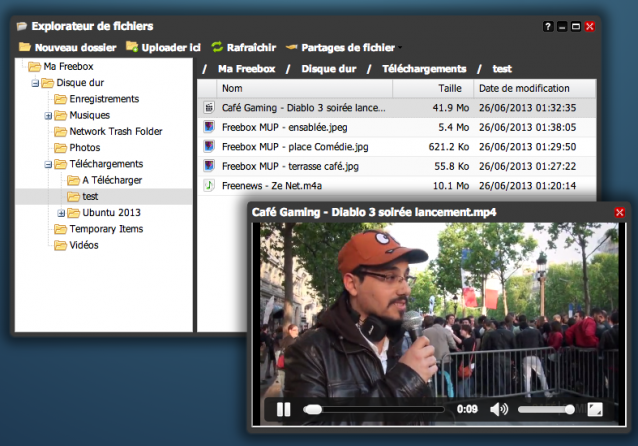638x446 pixels.
Task: Click the volume slider handle
Action: click(570, 409)
